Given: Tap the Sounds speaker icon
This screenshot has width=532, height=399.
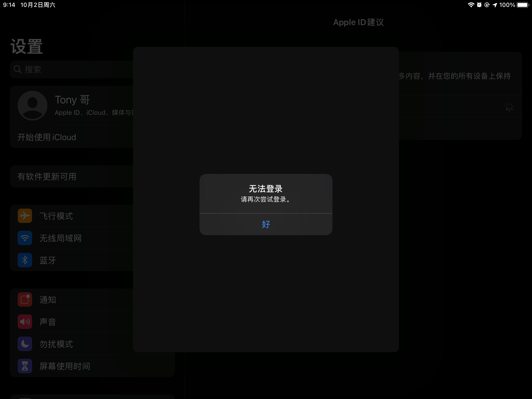Looking at the screenshot, I should pos(25,322).
